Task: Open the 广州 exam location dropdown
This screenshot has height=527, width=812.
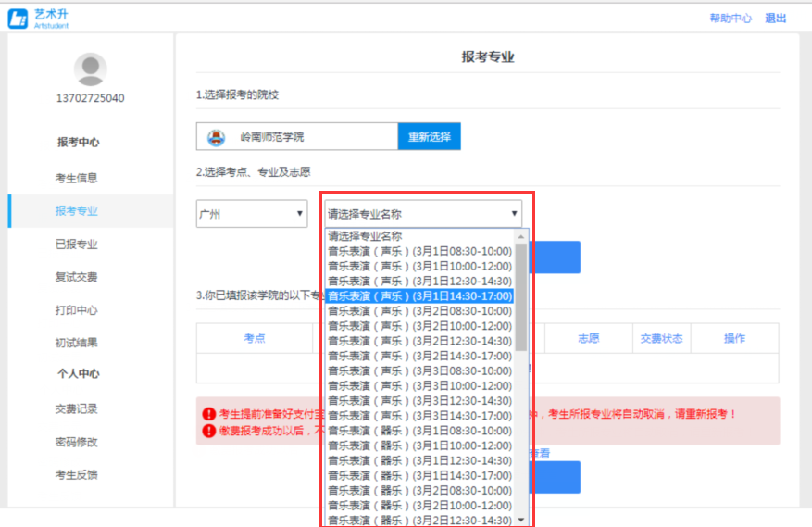Action: (252, 214)
